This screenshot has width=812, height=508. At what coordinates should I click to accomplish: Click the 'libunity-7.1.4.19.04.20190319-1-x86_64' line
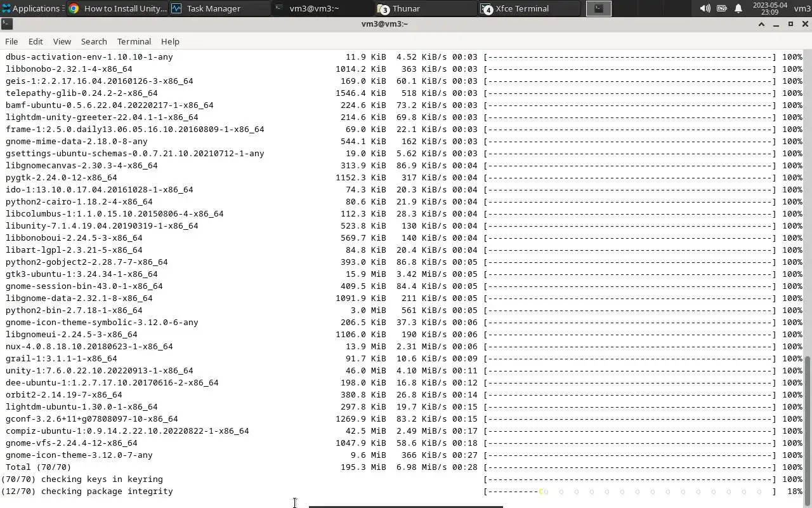pyautogui.click(x=102, y=226)
